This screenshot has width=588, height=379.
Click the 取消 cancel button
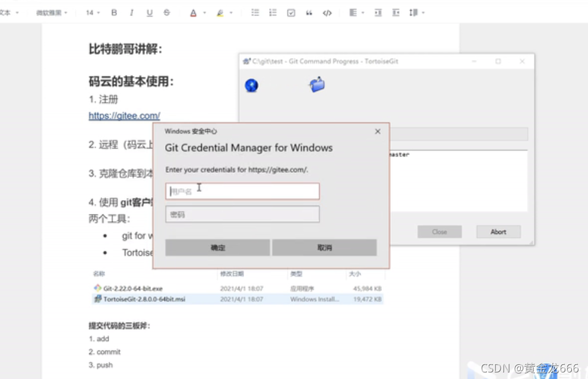tap(324, 248)
